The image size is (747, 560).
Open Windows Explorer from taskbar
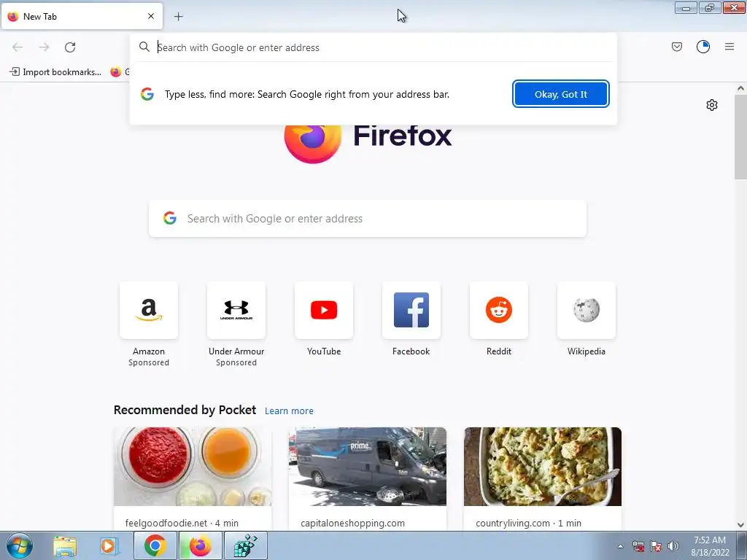pyautogui.click(x=65, y=545)
